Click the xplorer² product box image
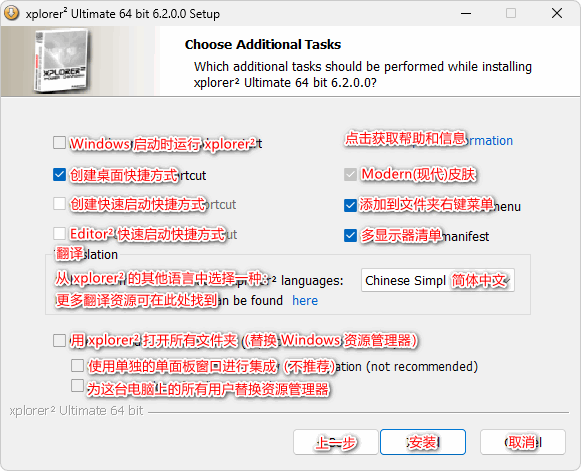The height and width of the screenshot is (471, 581). 61,61
